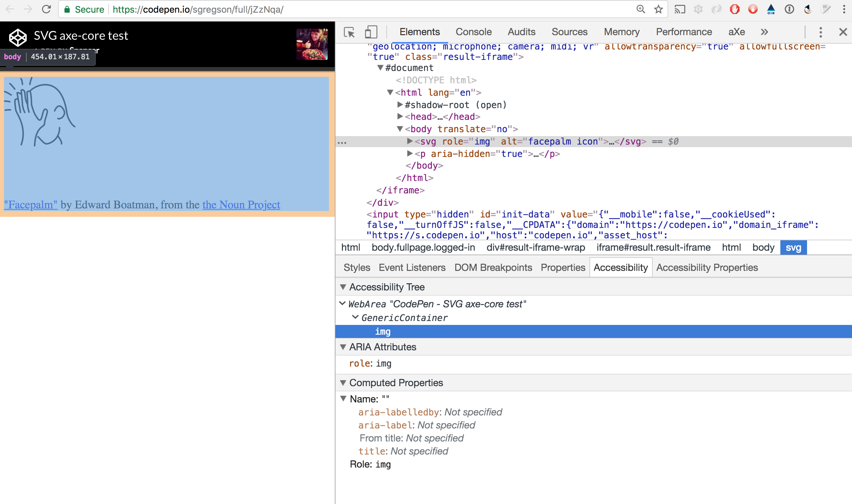Expand the p aria-hidden="true" node
Image resolution: width=852 pixels, height=504 pixels.
click(410, 153)
